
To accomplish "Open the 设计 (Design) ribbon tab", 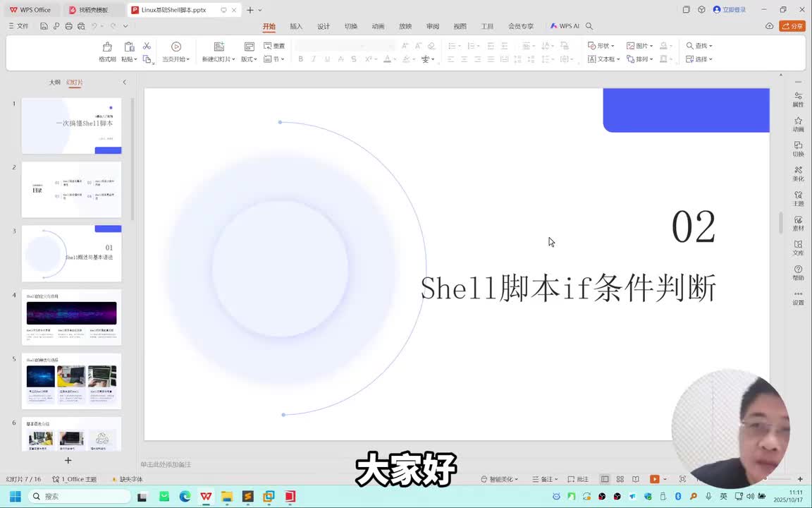I will pyautogui.click(x=324, y=26).
